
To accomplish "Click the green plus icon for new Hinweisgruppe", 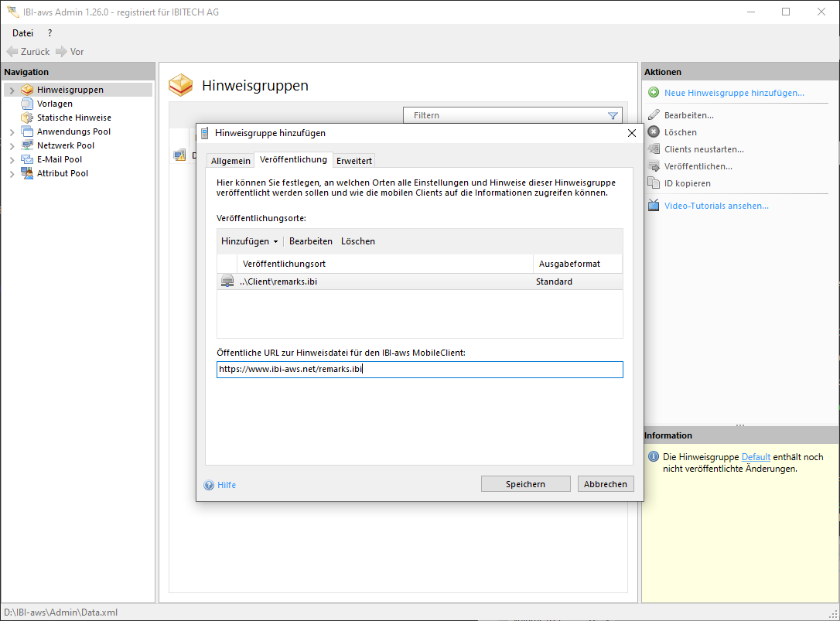I will 653,93.
